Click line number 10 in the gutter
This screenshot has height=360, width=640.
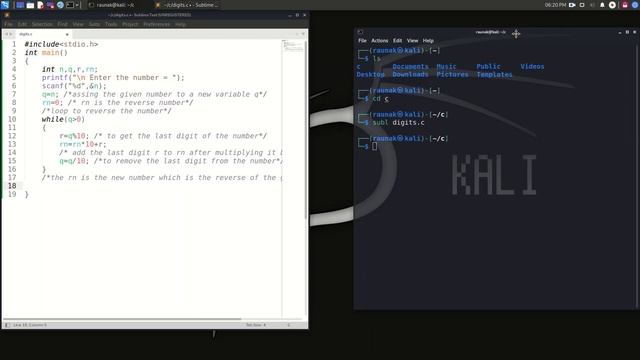click(x=12, y=119)
